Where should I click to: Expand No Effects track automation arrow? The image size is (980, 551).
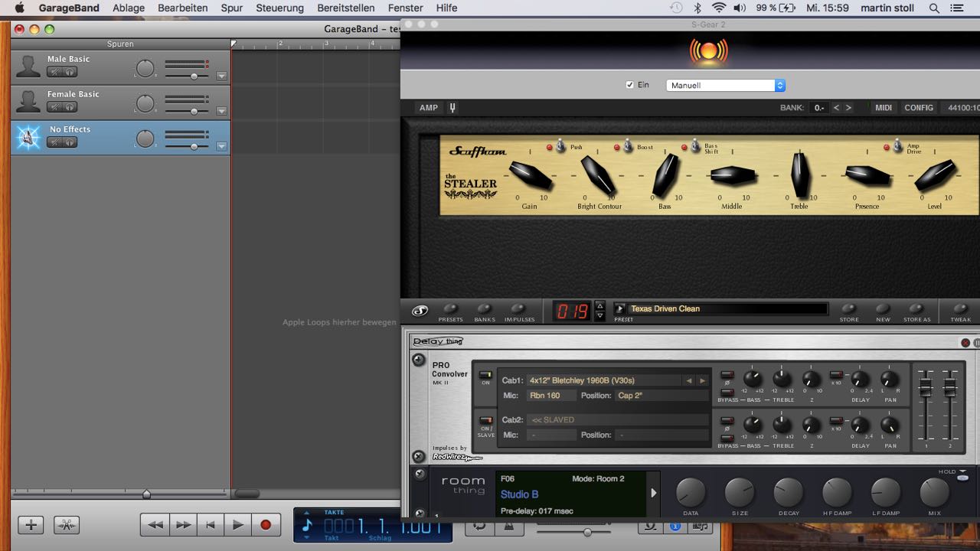click(221, 146)
